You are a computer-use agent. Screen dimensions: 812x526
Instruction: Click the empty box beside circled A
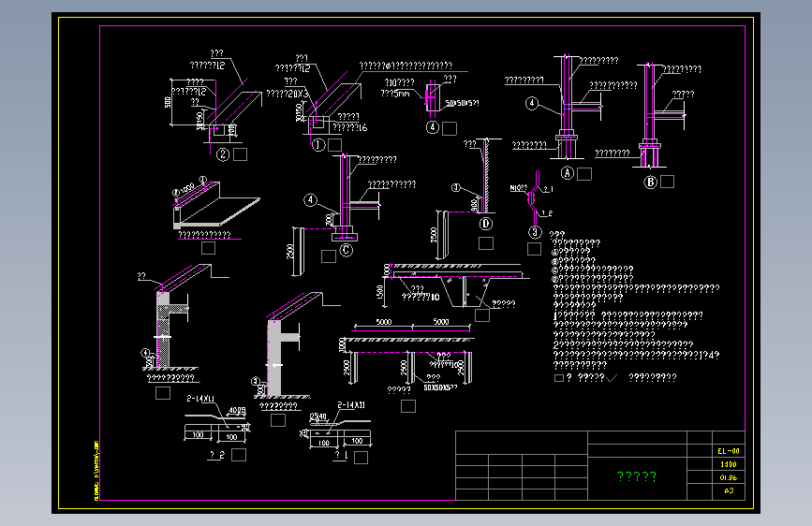(x=584, y=174)
